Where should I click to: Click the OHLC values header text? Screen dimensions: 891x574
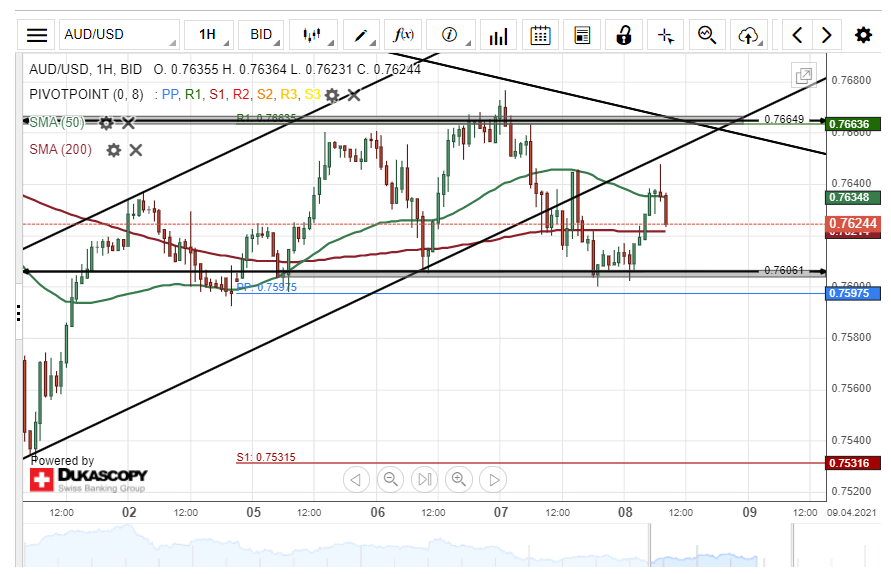[x=287, y=69]
